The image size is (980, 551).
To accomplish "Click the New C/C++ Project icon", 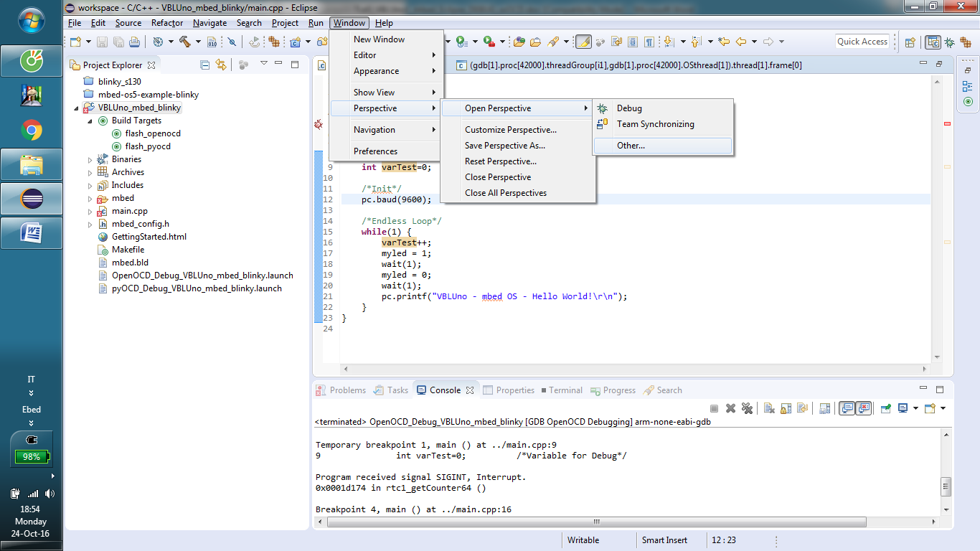I will [295, 42].
